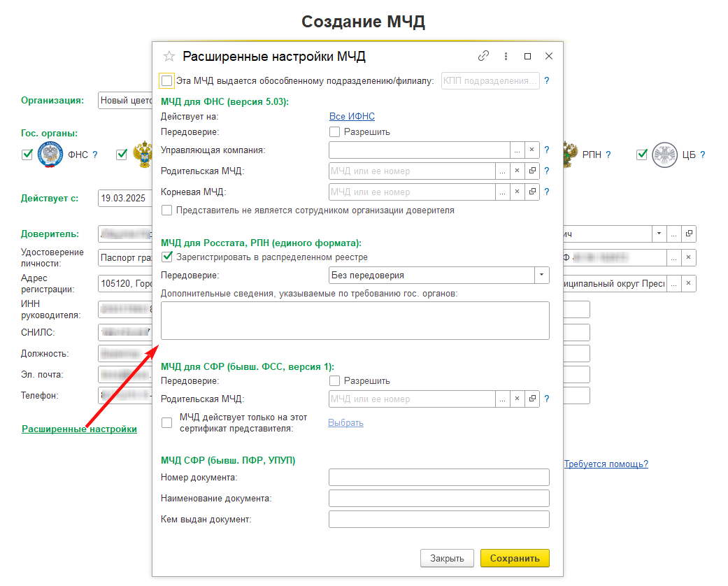Browse for Корневая МЧД using ellipsis button
728x586 pixels.
pyautogui.click(x=502, y=192)
